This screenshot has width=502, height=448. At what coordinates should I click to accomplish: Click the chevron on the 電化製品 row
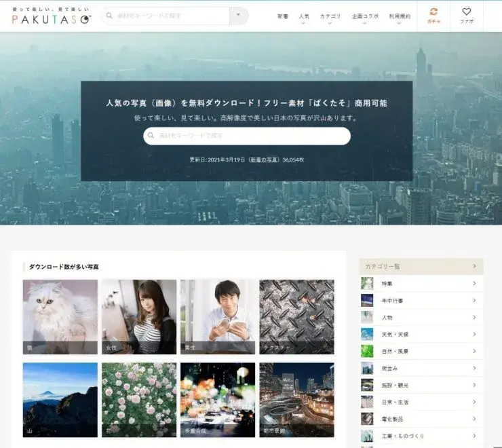coord(474,419)
